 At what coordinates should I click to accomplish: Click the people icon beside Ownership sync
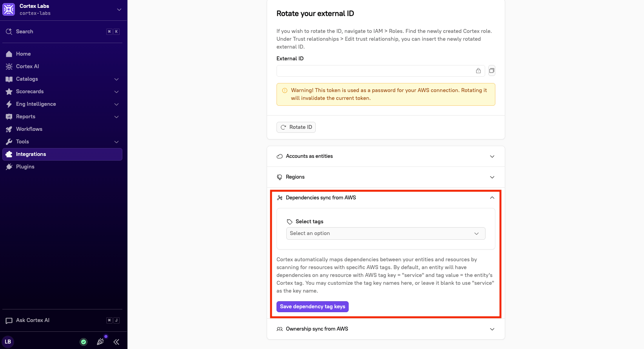point(280,329)
